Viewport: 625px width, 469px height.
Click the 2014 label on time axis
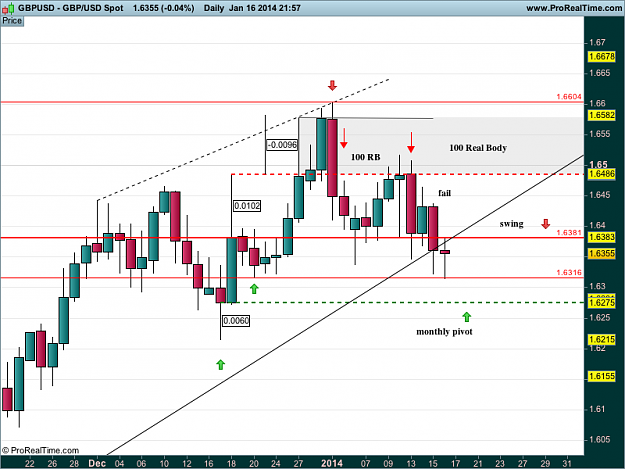tap(332, 463)
